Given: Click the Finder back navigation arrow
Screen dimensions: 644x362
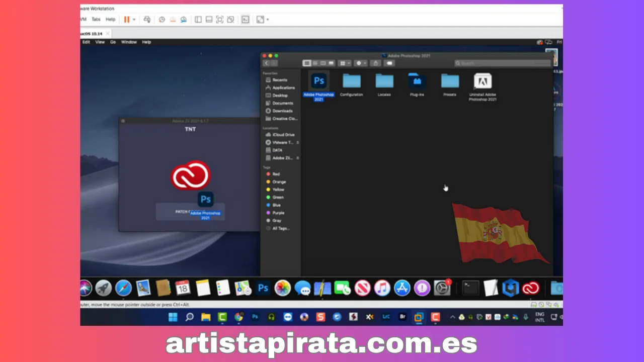Looking at the screenshot, I should pos(266,63).
